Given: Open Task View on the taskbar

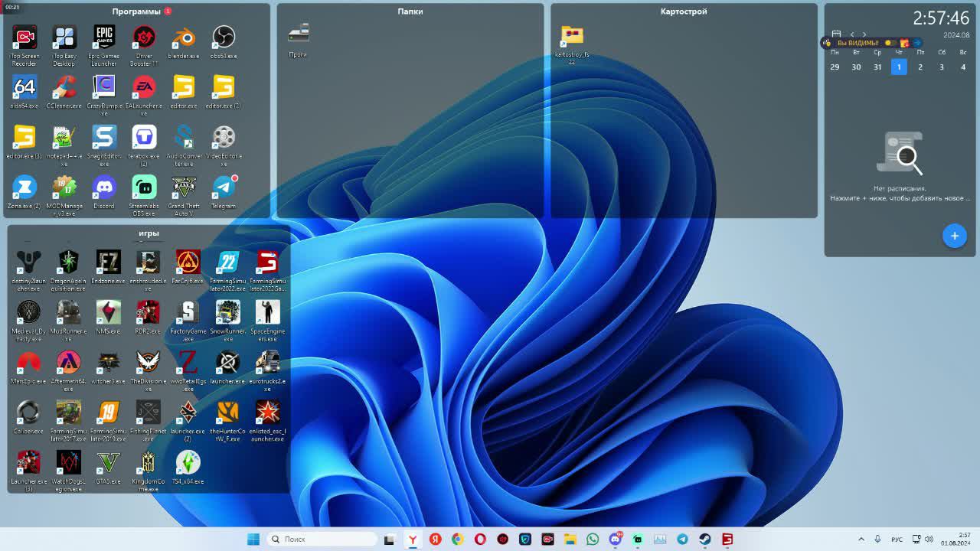Looking at the screenshot, I should coord(389,540).
